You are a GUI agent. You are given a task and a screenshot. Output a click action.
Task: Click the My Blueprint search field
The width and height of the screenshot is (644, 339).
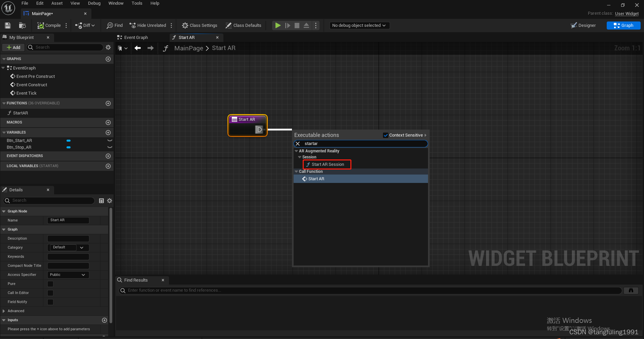pyautogui.click(x=65, y=47)
